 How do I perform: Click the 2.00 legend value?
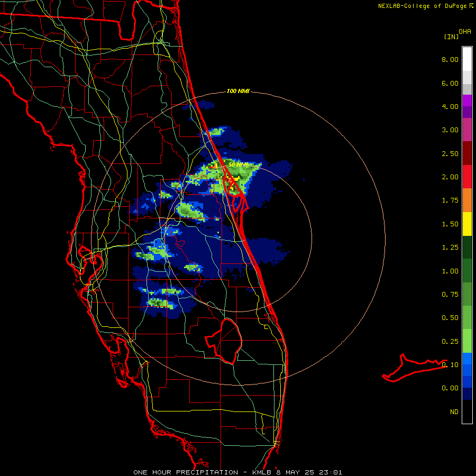450,177
